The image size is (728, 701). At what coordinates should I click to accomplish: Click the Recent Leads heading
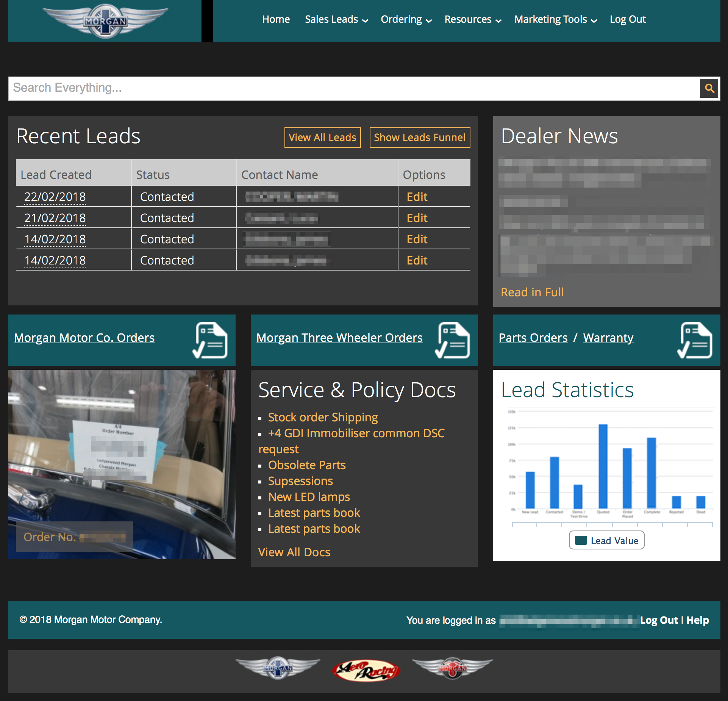[78, 136]
